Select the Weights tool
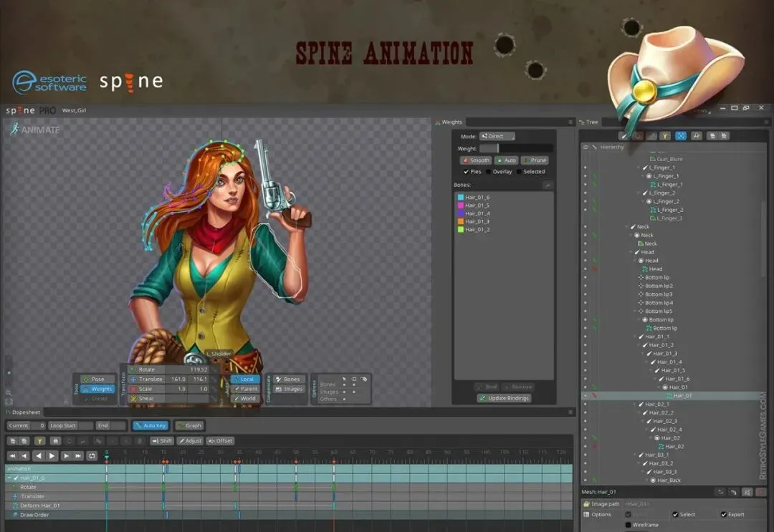Screen dimensions: 774x532 click(x=97, y=389)
